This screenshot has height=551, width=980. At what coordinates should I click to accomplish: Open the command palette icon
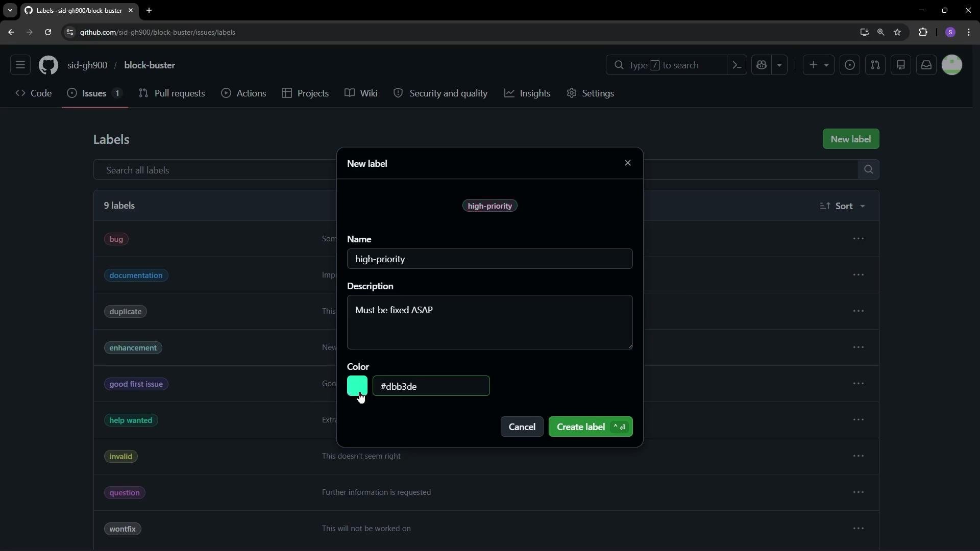(737, 65)
